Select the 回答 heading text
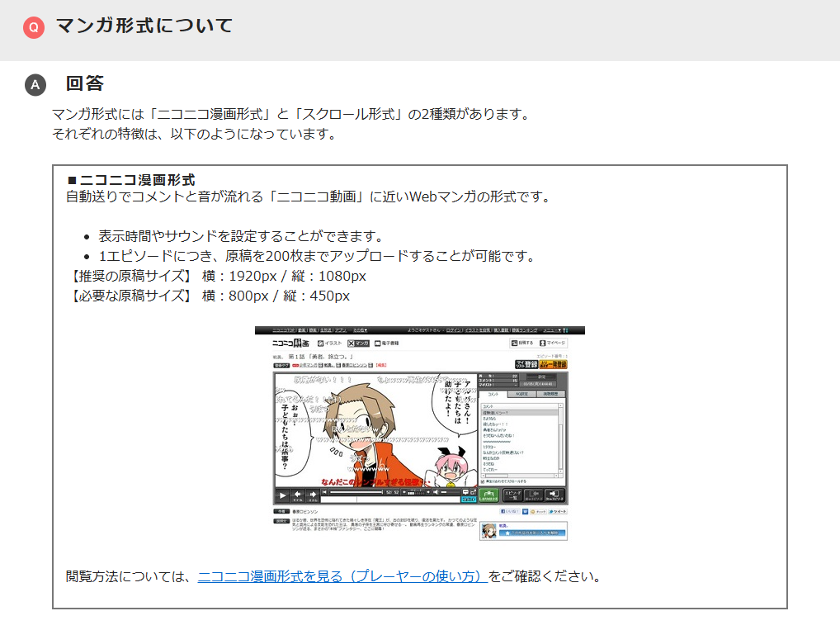This screenshot has width=840, height=630. [x=85, y=83]
